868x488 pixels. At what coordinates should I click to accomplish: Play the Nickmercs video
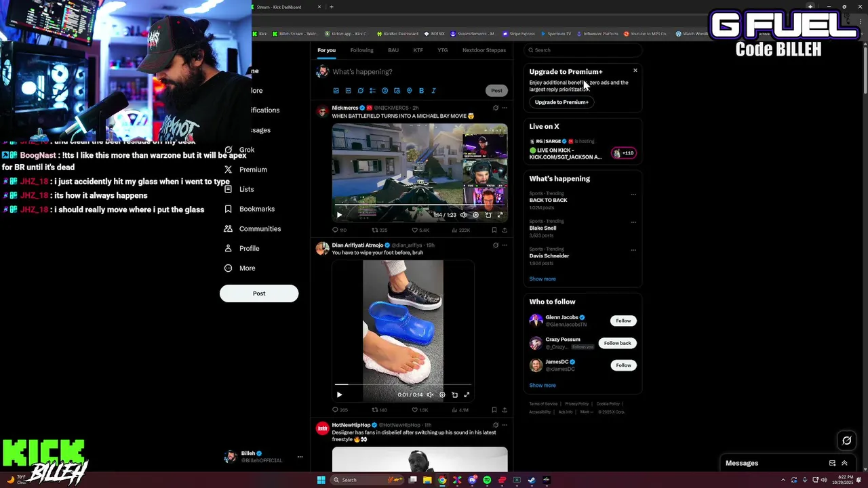pyautogui.click(x=339, y=215)
